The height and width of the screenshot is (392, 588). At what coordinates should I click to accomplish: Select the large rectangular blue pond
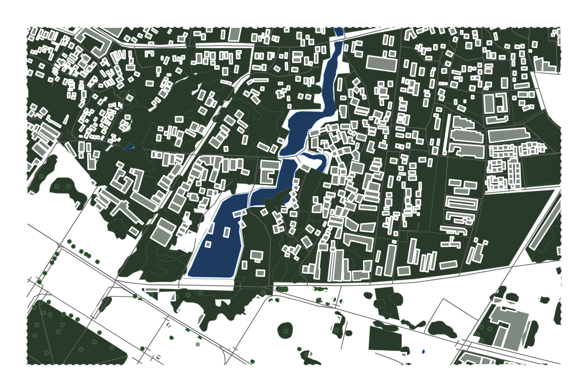218,236
